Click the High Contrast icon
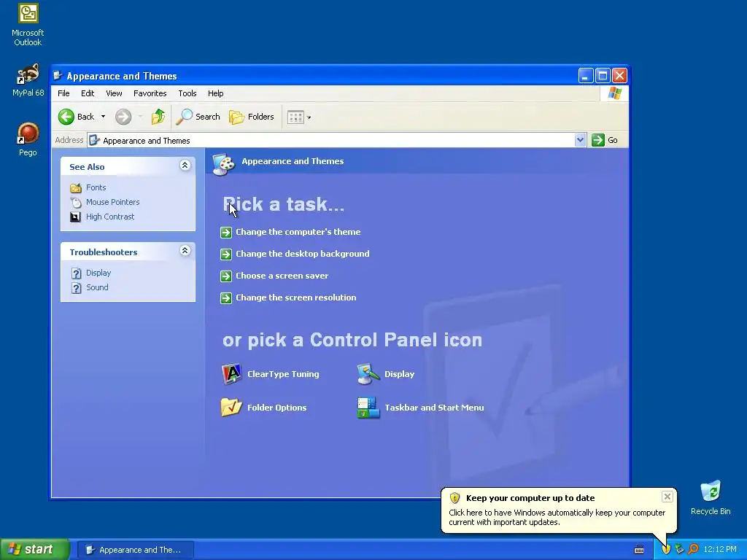Image resolution: width=747 pixels, height=560 pixels. click(76, 217)
